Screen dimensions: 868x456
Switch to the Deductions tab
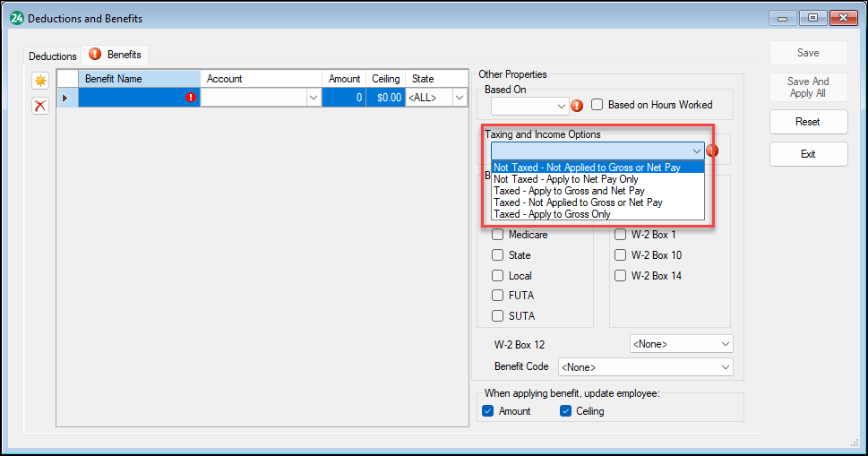[x=53, y=56]
